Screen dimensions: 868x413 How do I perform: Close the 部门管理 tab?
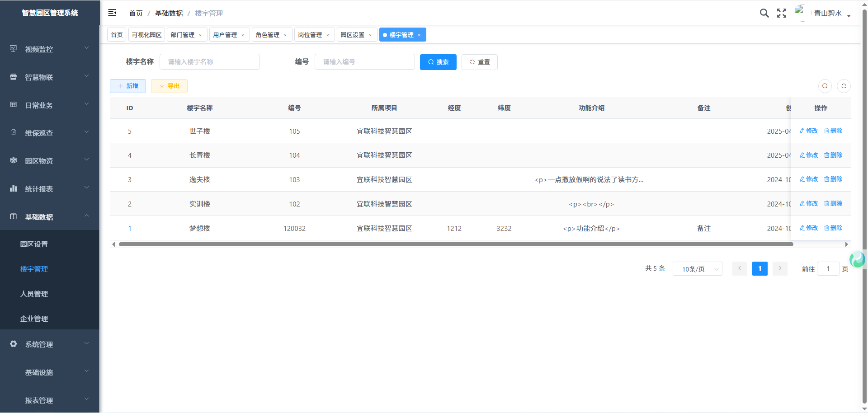click(200, 35)
